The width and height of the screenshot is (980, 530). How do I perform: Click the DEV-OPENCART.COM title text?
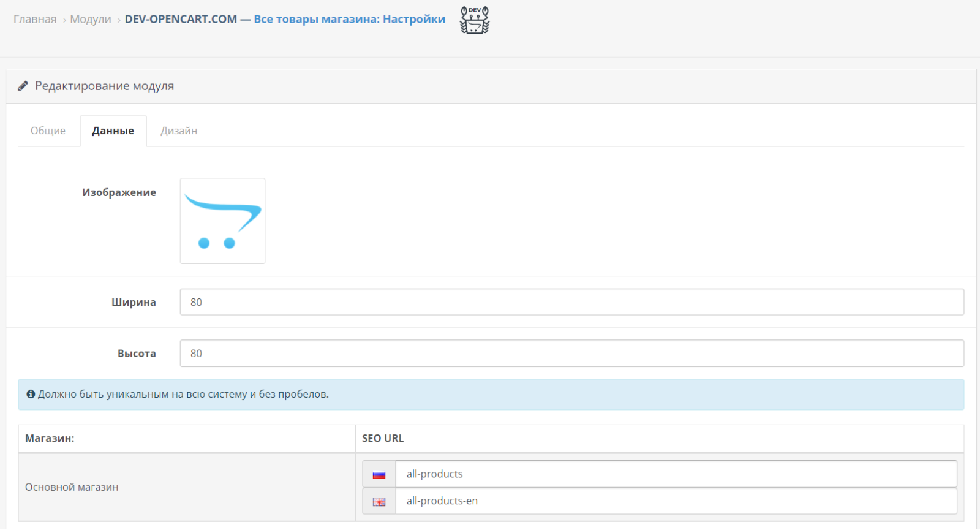[x=181, y=19]
